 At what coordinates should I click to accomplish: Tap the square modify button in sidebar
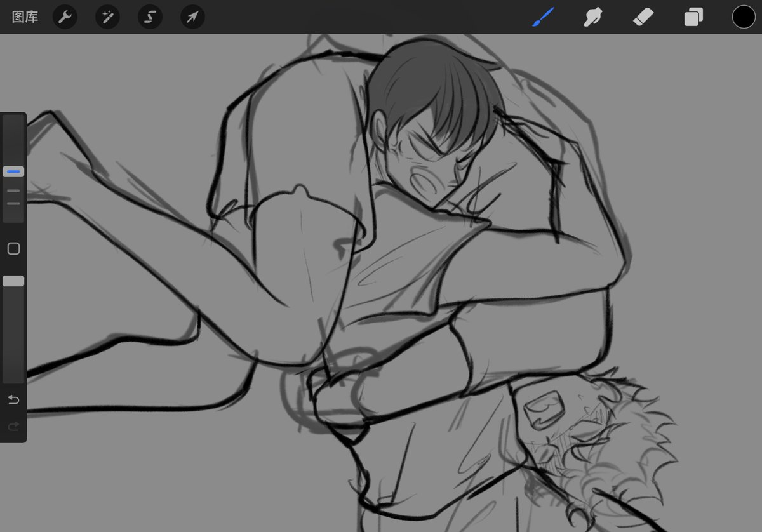point(13,249)
